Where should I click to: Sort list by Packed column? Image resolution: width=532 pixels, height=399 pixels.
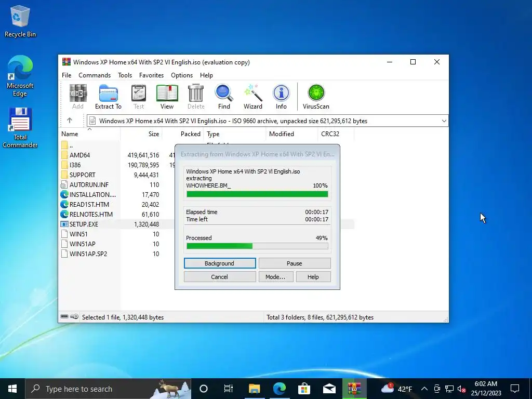coord(183,134)
